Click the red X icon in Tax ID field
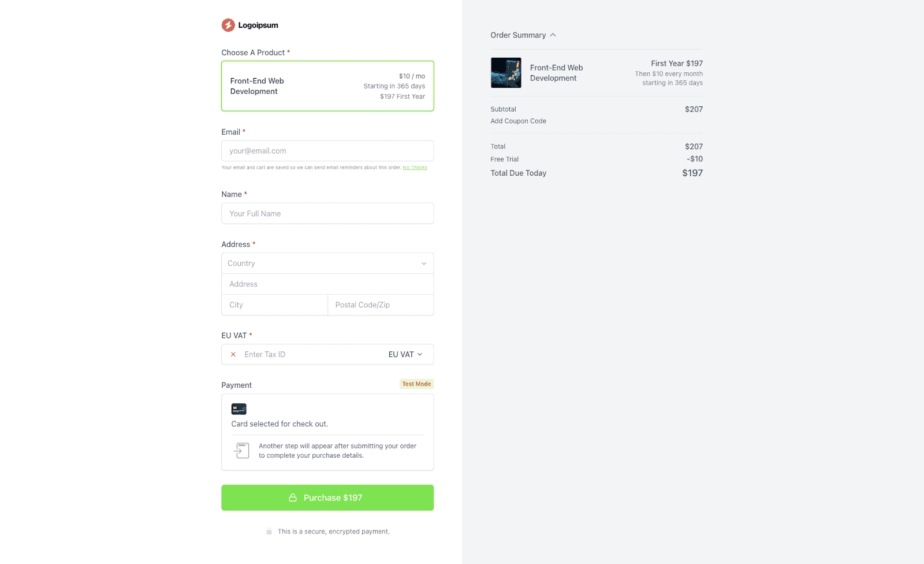The height and width of the screenshot is (564, 924). [x=233, y=354]
